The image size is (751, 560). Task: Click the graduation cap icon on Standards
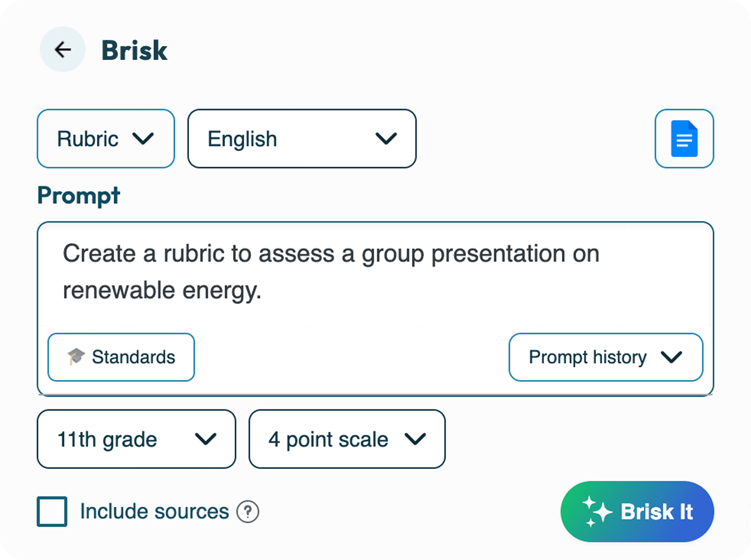[x=76, y=357]
